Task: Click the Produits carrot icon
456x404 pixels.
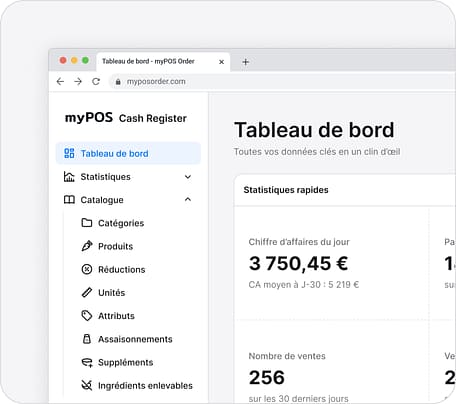Action: (87, 246)
